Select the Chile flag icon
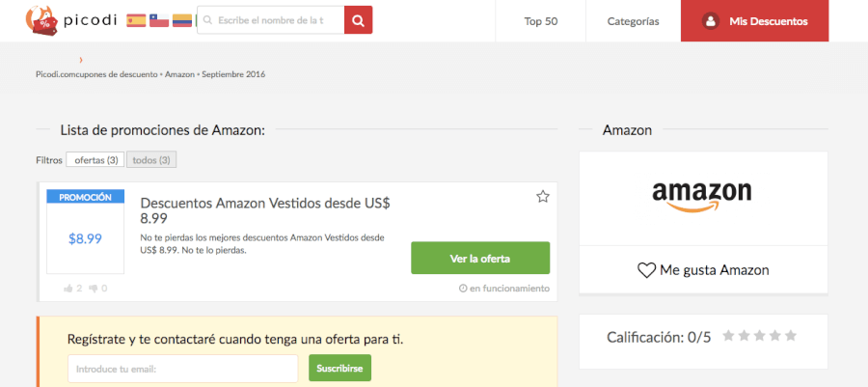Screen dimensions: 868x387 (159, 20)
